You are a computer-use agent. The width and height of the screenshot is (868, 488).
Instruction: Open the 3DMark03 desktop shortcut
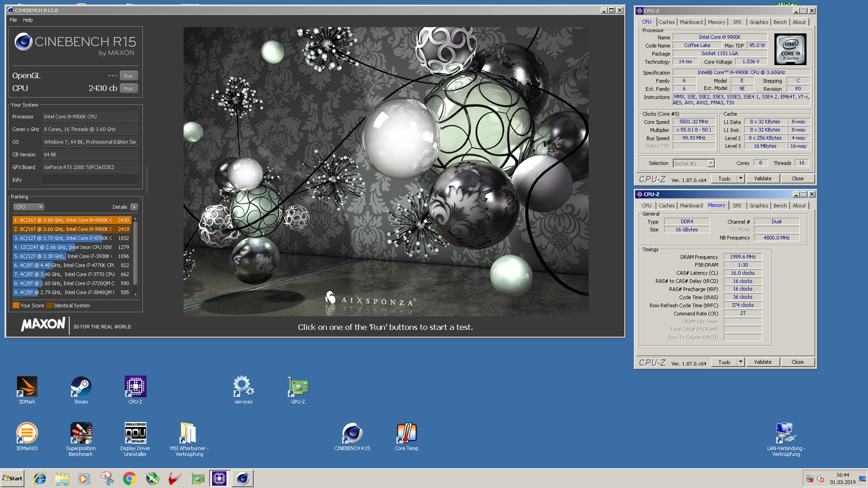27,436
